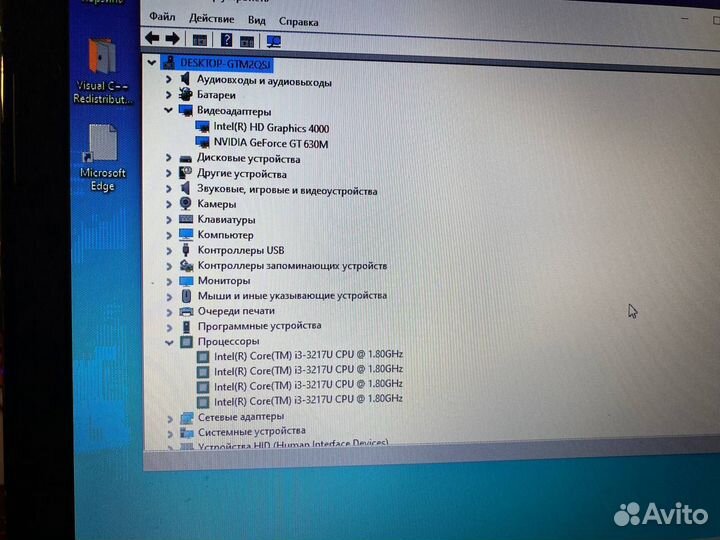Open the Microsoft Edge desktop shortcut
The width and height of the screenshot is (720, 540).
(x=102, y=158)
